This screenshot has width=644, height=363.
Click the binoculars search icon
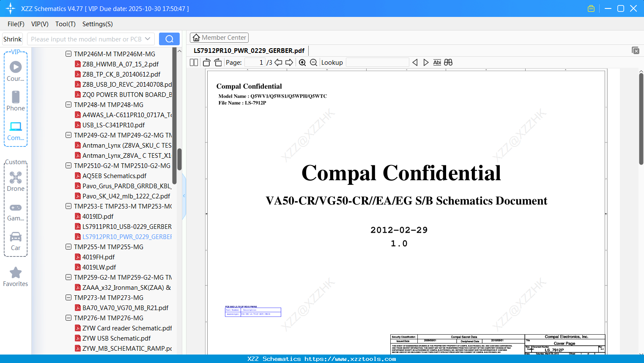point(448,63)
